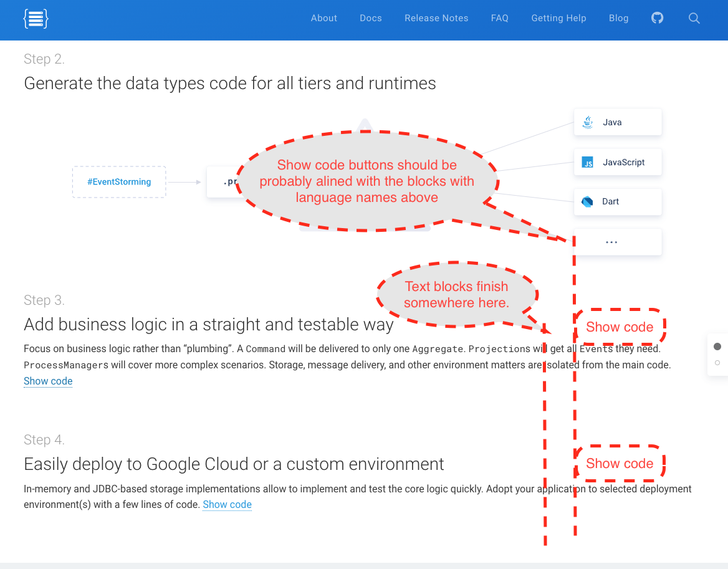Select the hollow pagination dot
Screen dimensions: 728x569
pos(717,361)
